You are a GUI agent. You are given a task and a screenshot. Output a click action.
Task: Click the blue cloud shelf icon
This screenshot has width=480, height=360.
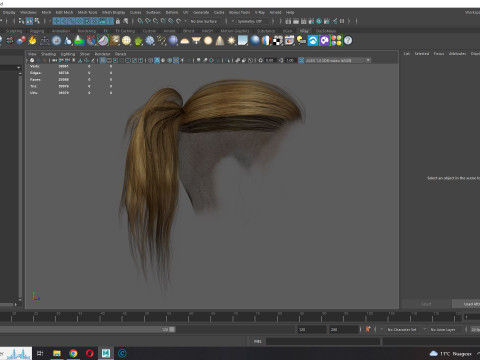313,41
